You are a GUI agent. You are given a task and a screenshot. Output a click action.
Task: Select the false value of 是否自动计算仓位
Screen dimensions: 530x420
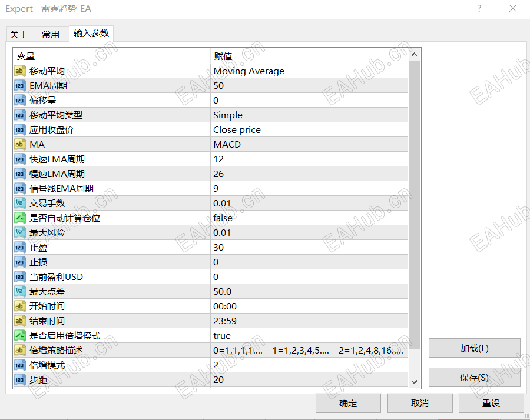(223, 218)
